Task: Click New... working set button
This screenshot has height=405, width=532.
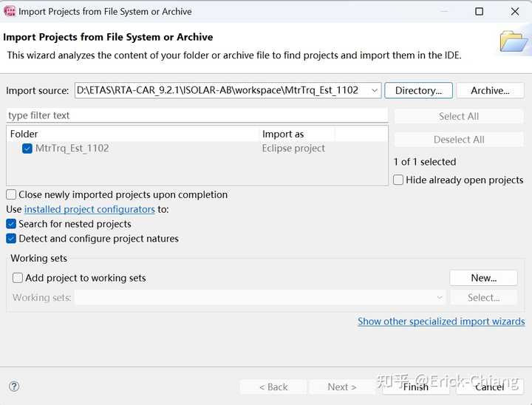Action: click(483, 279)
